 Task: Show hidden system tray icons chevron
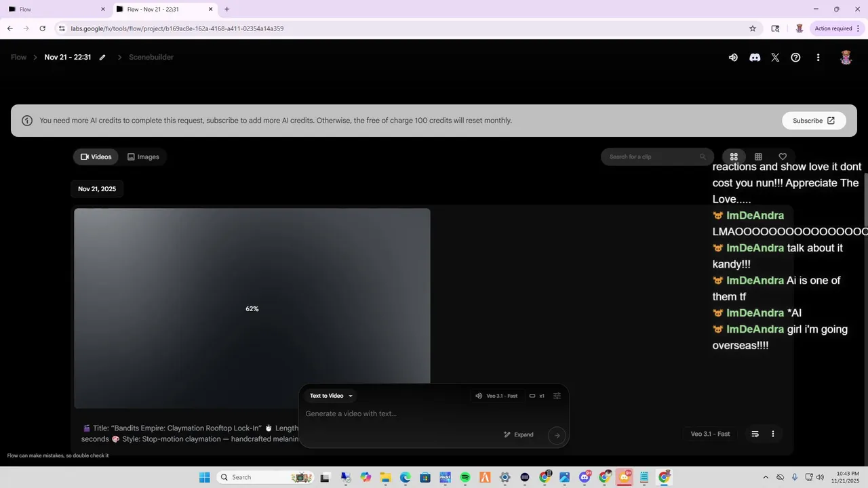coord(766,477)
